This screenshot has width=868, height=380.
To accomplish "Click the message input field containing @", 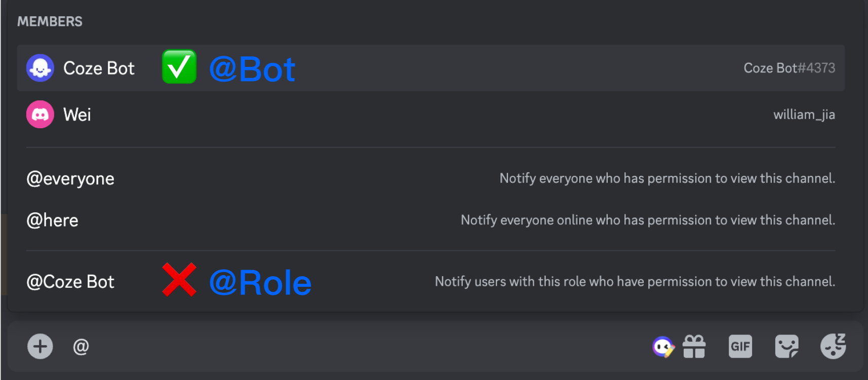I will [354, 347].
